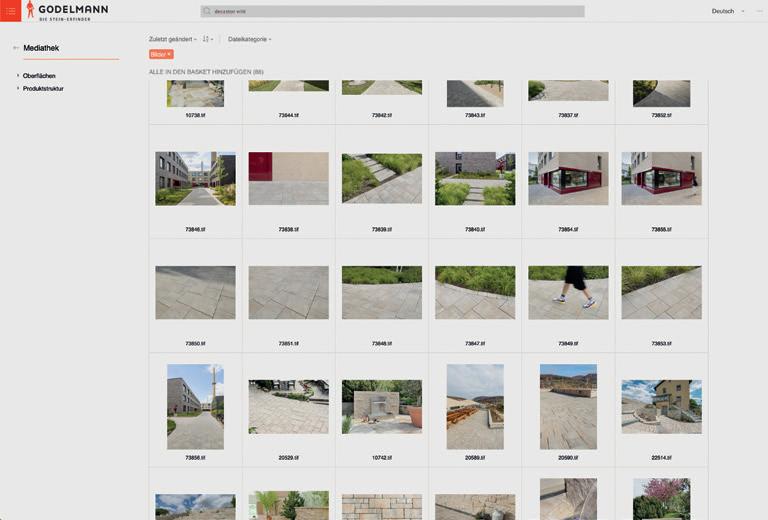Open the Dateikategorie filter dropdown
This screenshot has width=768, height=520.
pyautogui.click(x=249, y=39)
